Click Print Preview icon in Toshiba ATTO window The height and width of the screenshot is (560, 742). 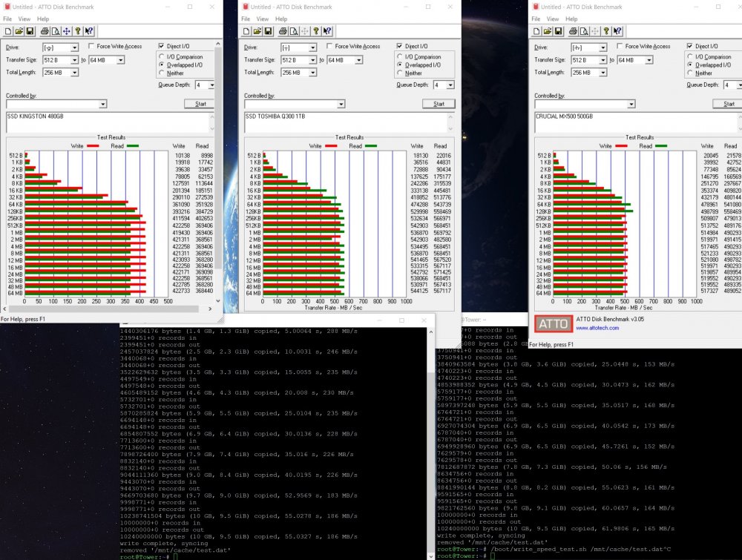tap(293, 31)
